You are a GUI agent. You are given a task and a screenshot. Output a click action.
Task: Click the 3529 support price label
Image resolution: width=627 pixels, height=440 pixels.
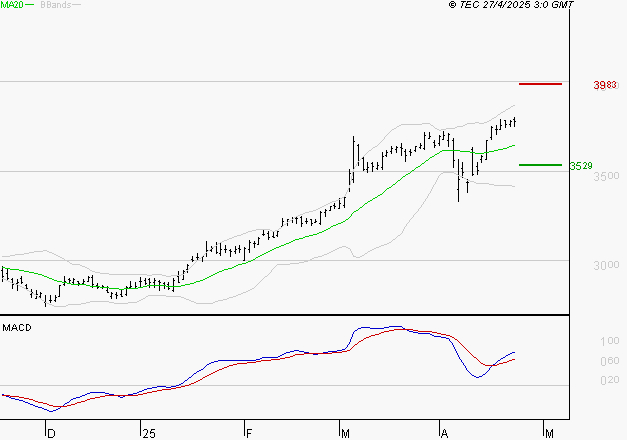pyautogui.click(x=581, y=166)
